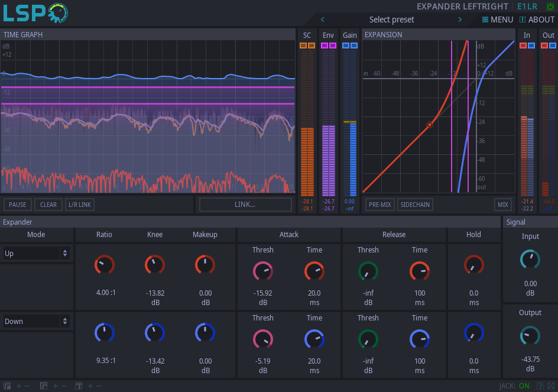Viewport: 558px width, 392px height.
Task: Open the Select preset chooser
Action: click(391, 20)
